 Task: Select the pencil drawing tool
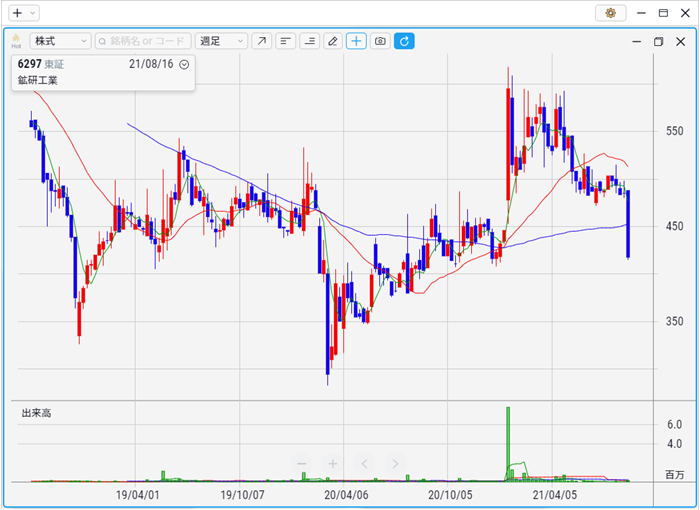333,41
